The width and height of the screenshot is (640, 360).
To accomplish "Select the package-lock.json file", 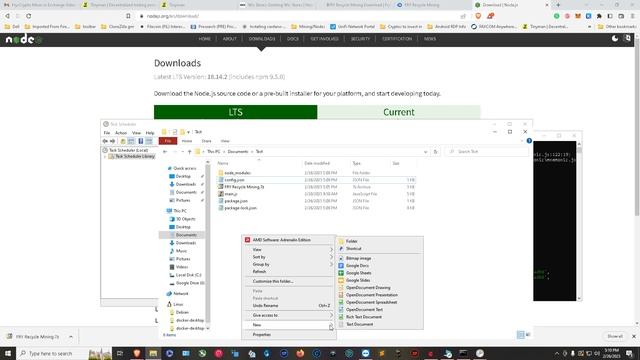I will [240, 208].
